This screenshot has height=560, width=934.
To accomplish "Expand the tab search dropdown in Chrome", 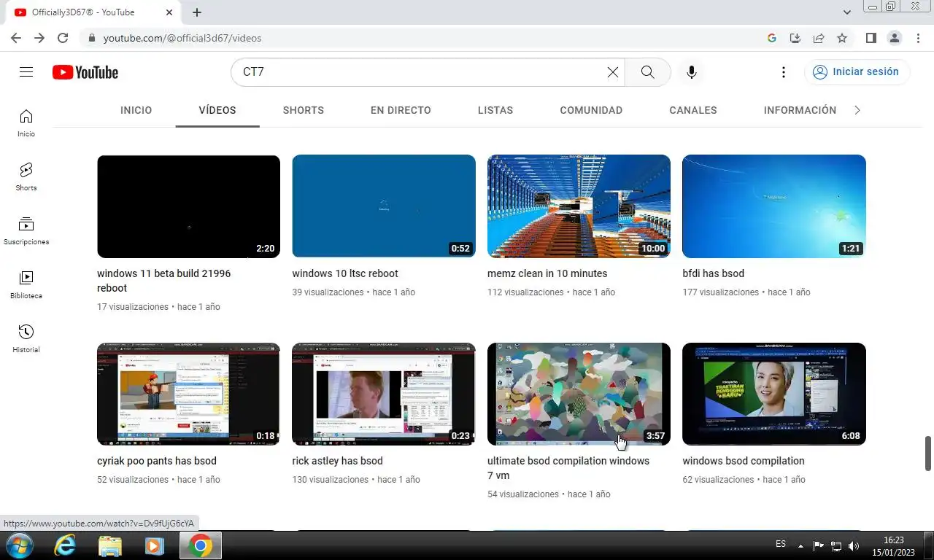I will pos(847,12).
